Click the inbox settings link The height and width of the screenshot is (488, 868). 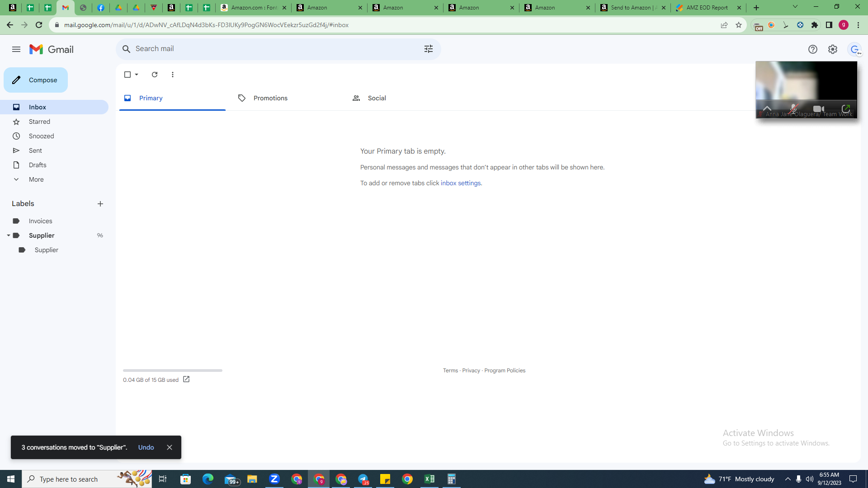pos(461,183)
